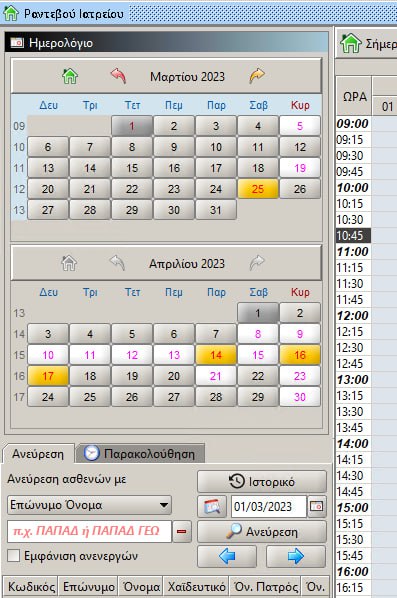Click the blue left arrow button
The width and height of the screenshot is (397, 598).
pyautogui.click(x=227, y=556)
